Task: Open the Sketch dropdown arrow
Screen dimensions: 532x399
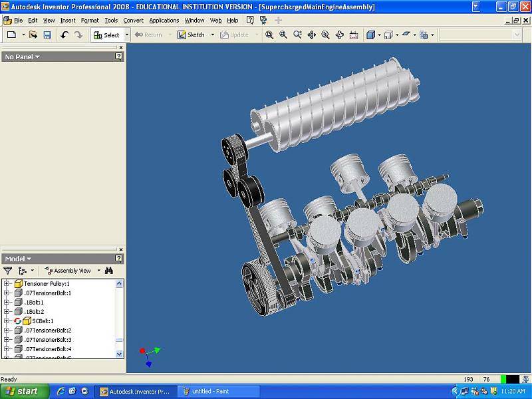Action: [213, 35]
